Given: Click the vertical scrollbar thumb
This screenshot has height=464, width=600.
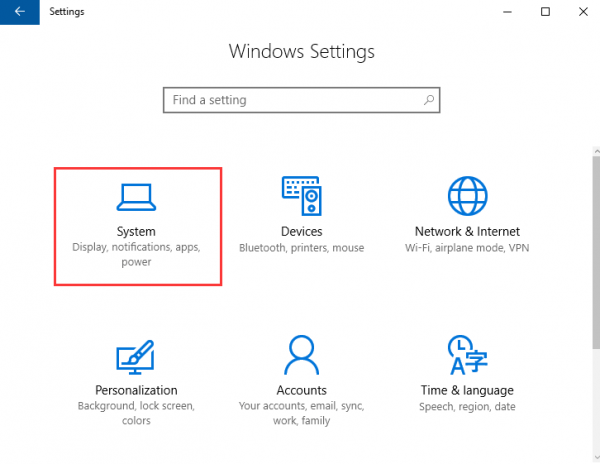Looking at the screenshot, I should 596,252.
